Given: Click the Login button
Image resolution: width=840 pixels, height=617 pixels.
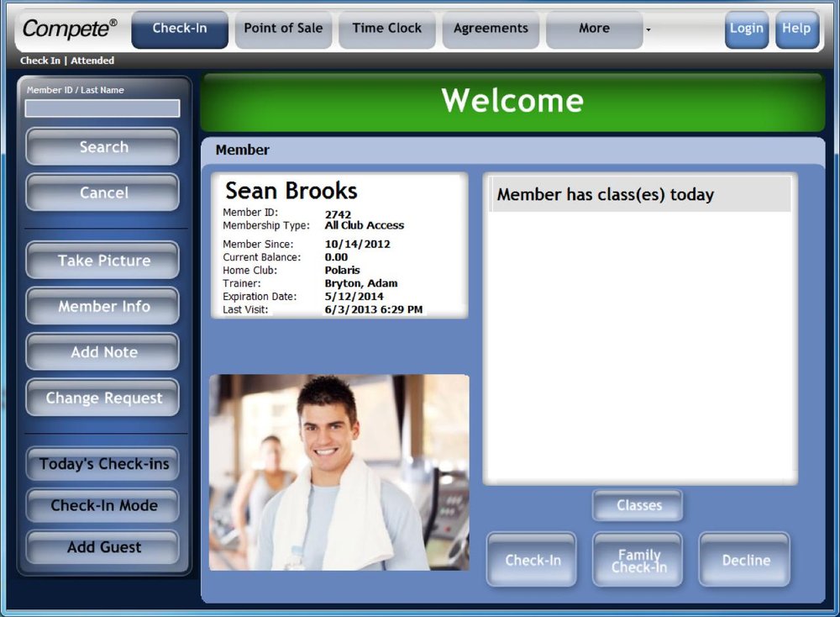Looking at the screenshot, I should point(746,29).
